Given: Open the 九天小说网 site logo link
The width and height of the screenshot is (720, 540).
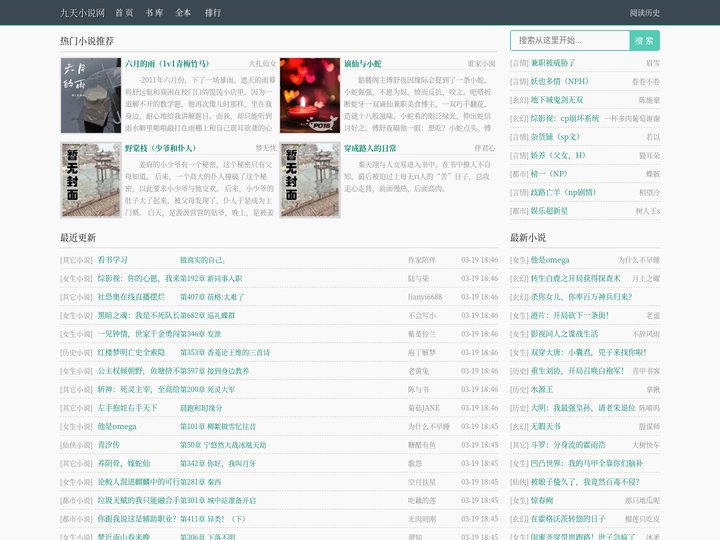Looking at the screenshot, I should [83, 13].
